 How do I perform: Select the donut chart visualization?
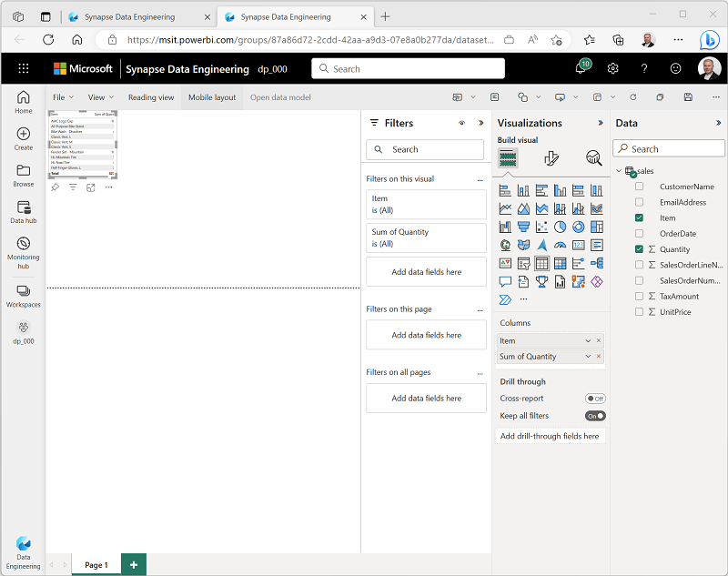pyautogui.click(x=578, y=227)
